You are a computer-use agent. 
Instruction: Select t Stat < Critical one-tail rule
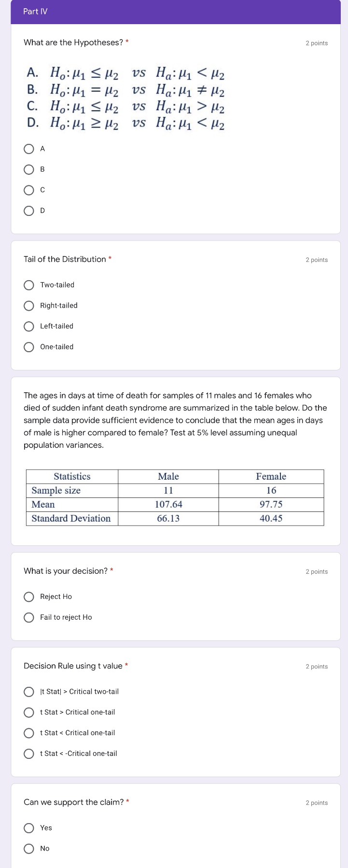[29, 733]
